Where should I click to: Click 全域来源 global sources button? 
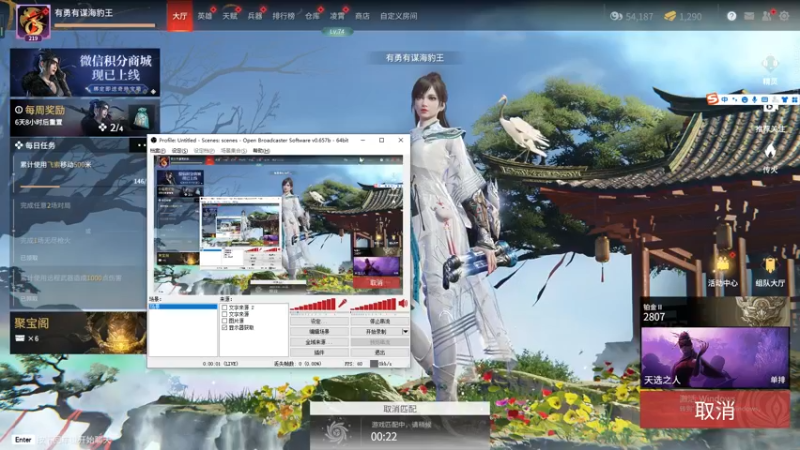(x=319, y=342)
